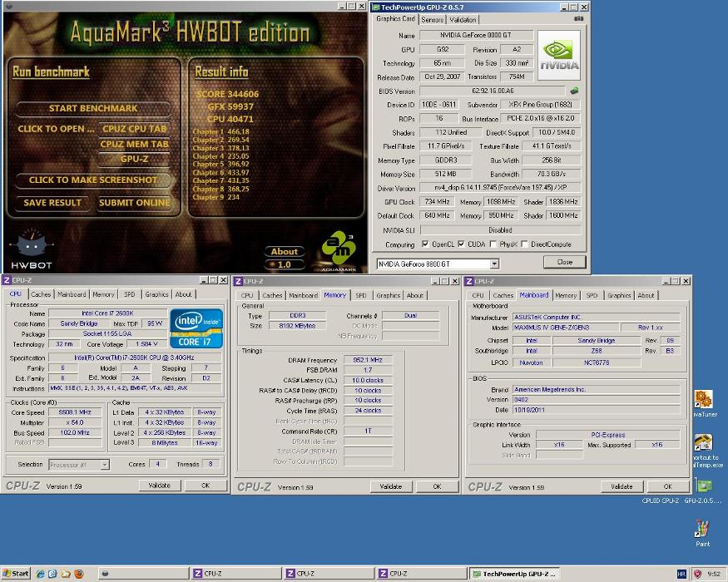The height and width of the screenshot is (582, 728).
Task: Open Graphics tab in right CPU-Z window
Action: tap(619, 295)
